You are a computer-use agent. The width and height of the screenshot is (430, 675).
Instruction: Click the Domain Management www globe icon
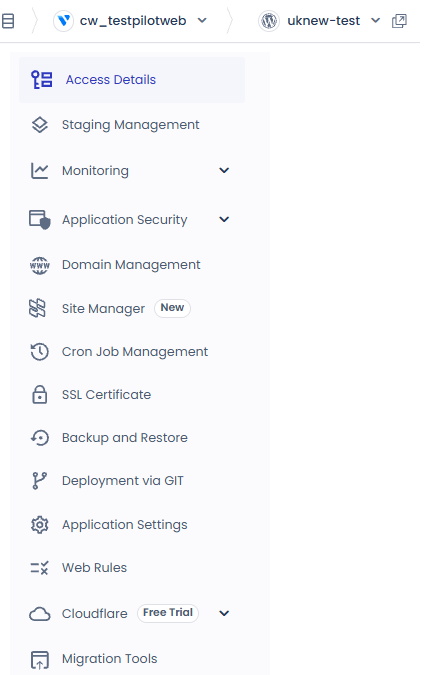click(40, 265)
